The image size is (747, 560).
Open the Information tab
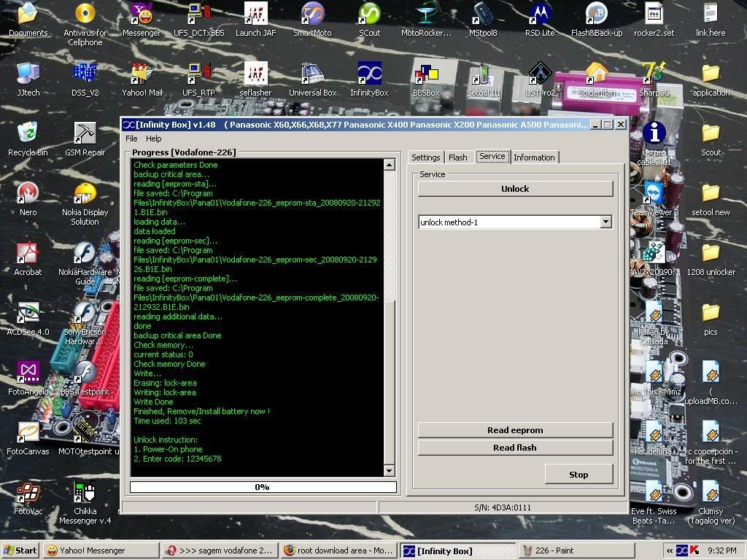point(534,157)
